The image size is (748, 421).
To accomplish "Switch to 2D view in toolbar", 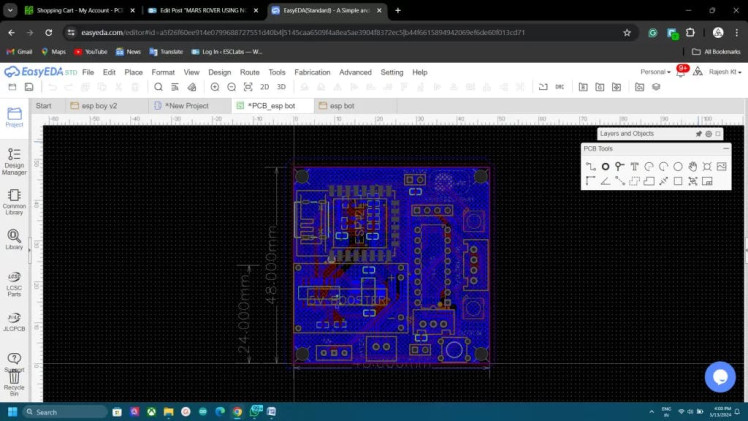I will point(266,87).
